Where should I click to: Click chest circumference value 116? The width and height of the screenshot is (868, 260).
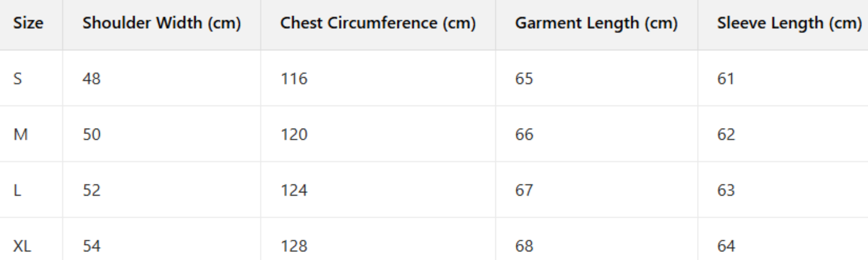(294, 79)
